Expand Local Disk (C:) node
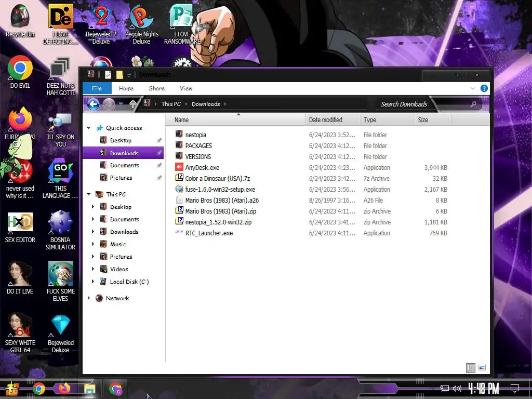Viewport: 532px width, 399px height. 93,282
